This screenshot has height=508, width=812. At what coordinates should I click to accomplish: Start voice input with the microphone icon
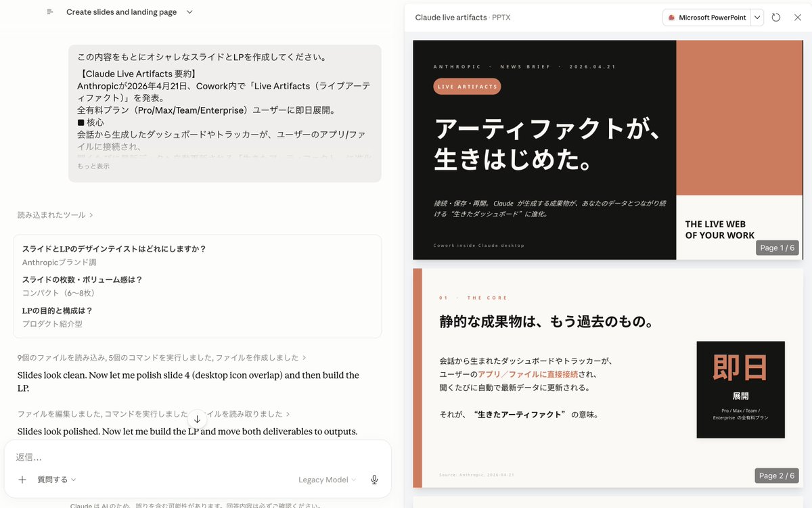coord(374,480)
